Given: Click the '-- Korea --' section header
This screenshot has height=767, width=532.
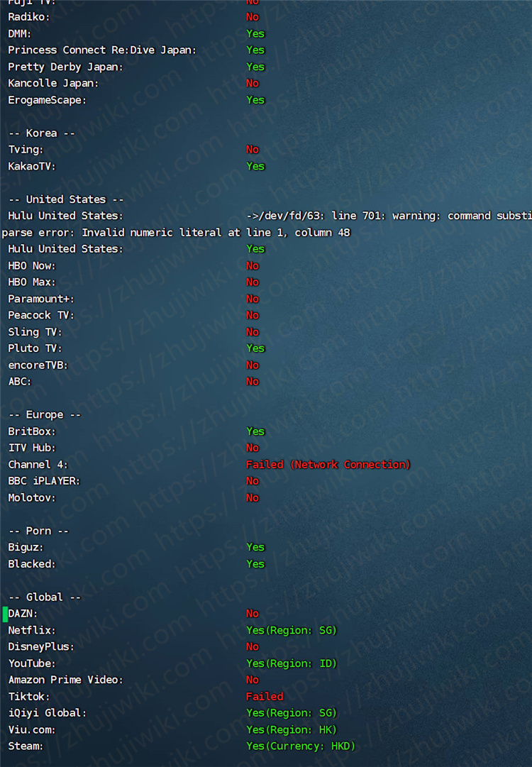Looking at the screenshot, I should coord(42,133).
